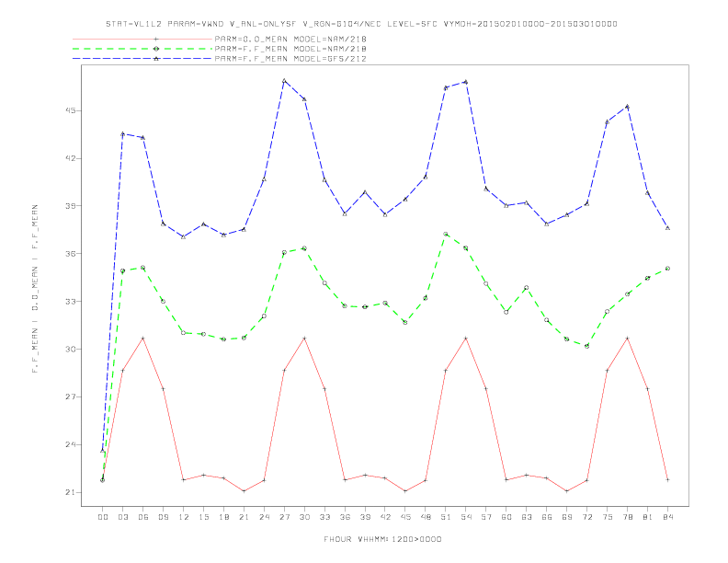Click x-axis tick label 00
Image resolution: width=728 pixels, height=563 pixels.
click(103, 517)
